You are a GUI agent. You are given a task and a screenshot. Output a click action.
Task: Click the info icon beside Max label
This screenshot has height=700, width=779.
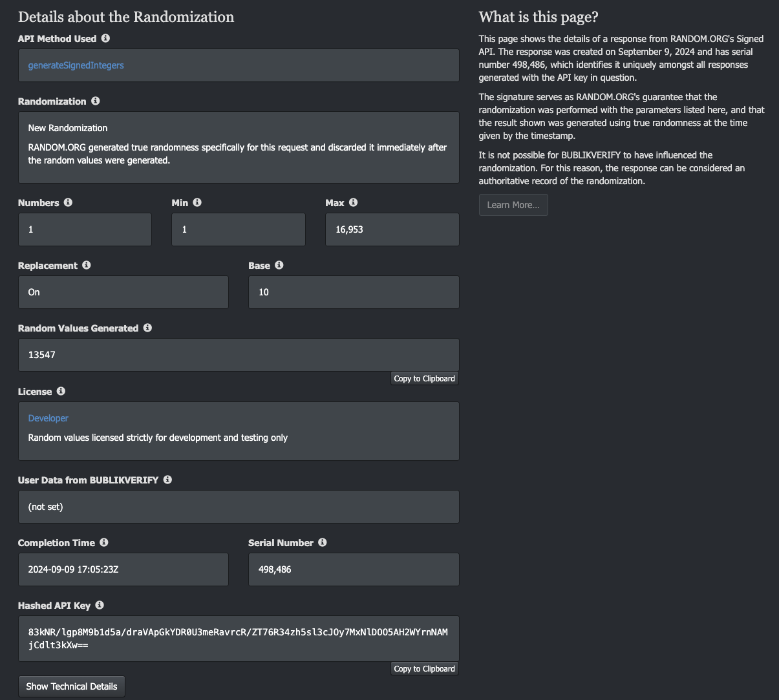353,202
